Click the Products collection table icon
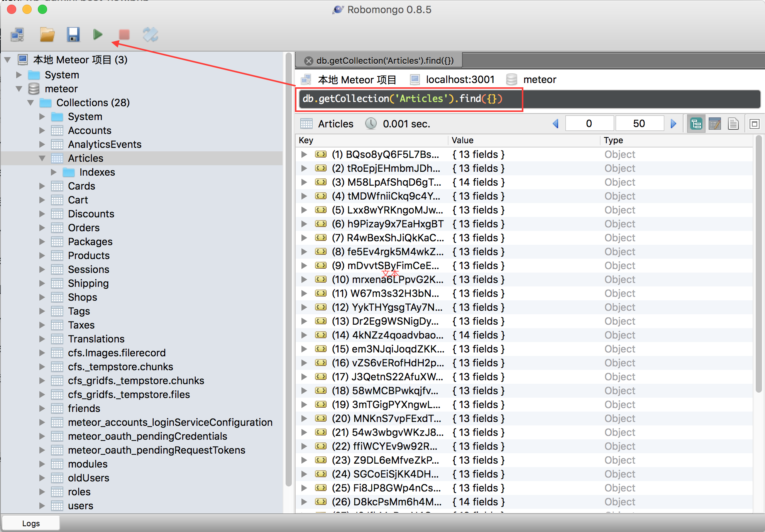Image resolution: width=765 pixels, height=532 pixels. coord(57,256)
